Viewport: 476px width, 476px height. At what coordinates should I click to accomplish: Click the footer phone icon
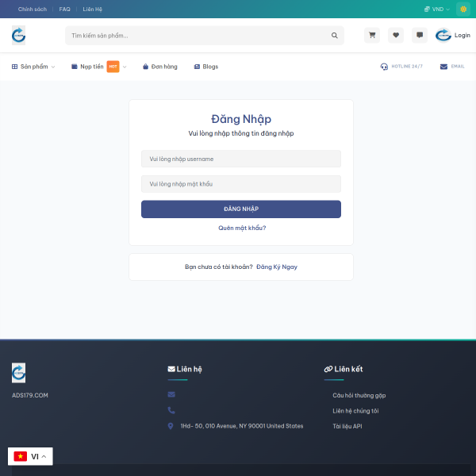pos(171,410)
